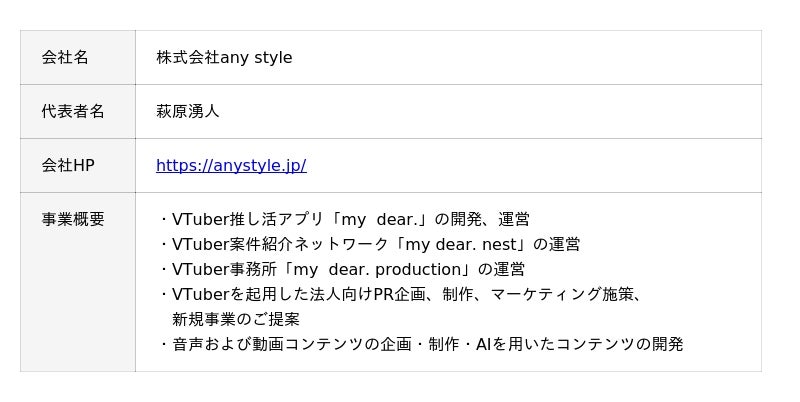Click the 会社名 header cell

[65, 58]
